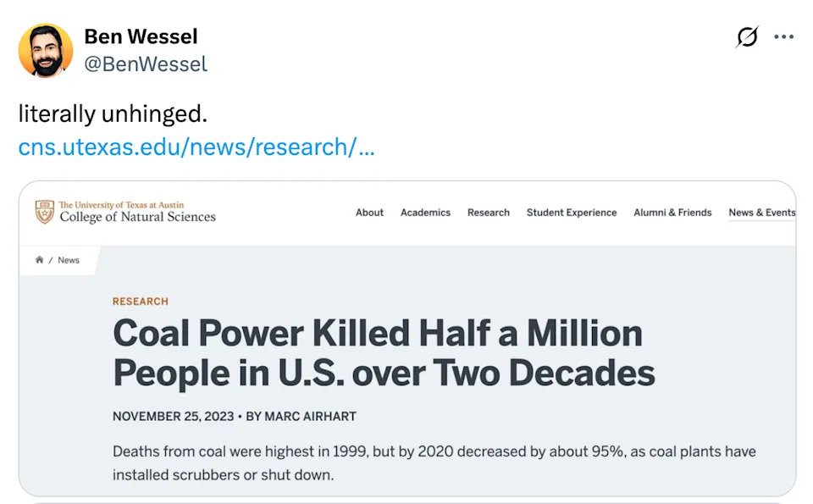Open Ben Wessel's profile avatar
The image size is (813, 504).
(x=46, y=51)
